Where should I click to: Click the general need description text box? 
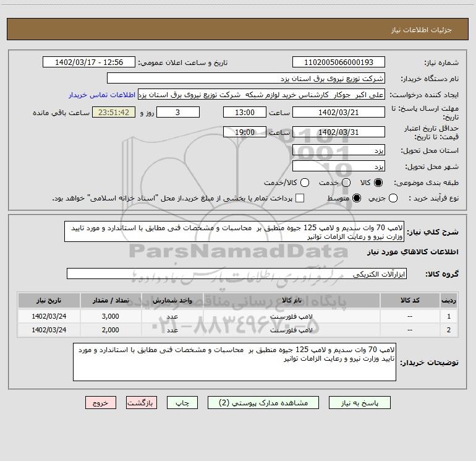click(234, 231)
